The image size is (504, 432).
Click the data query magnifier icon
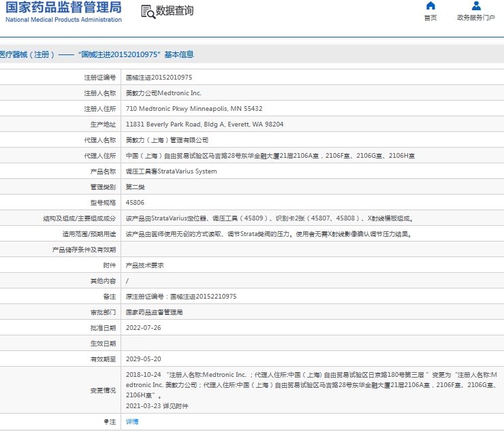[148, 12]
